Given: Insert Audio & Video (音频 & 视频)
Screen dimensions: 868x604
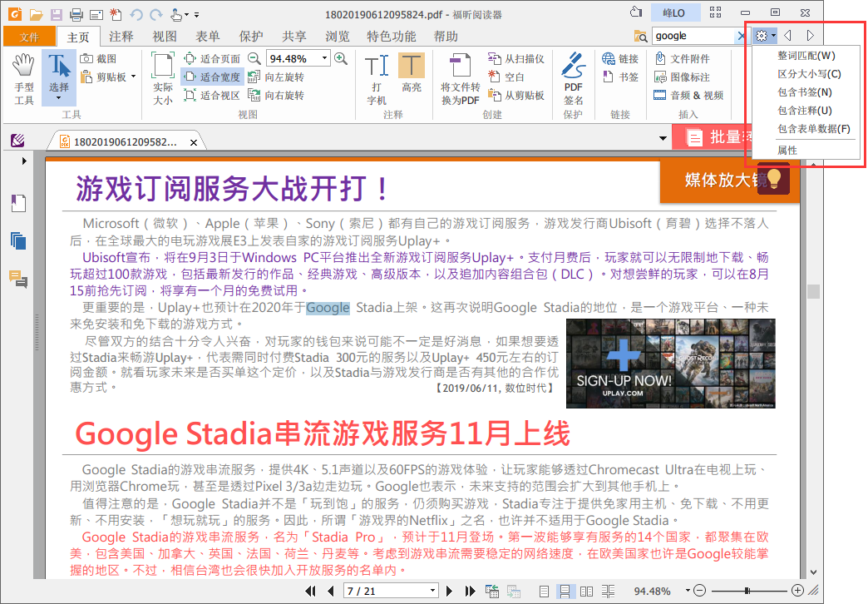Looking at the screenshot, I should click(x=688, y=96).
